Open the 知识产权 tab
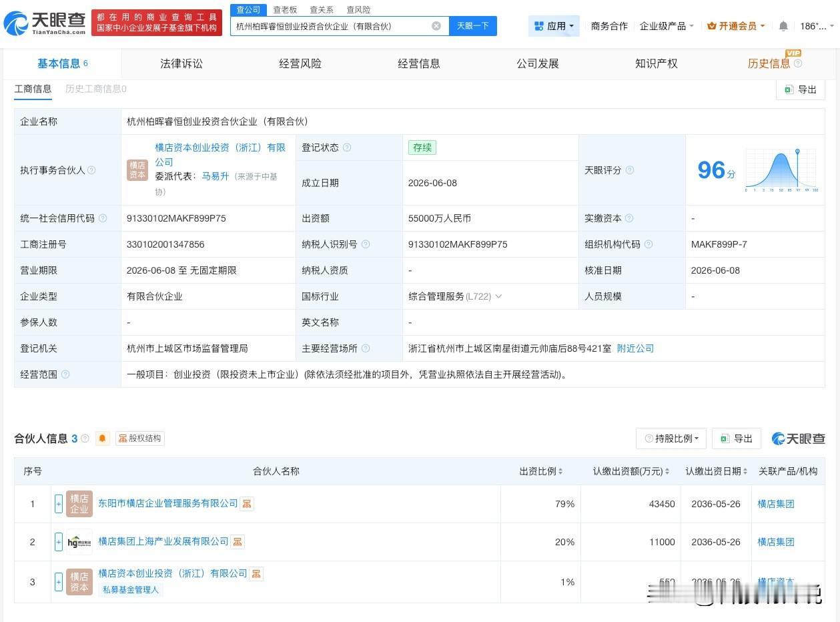Screen dimensions: 840x622 [x=657, y=63]
